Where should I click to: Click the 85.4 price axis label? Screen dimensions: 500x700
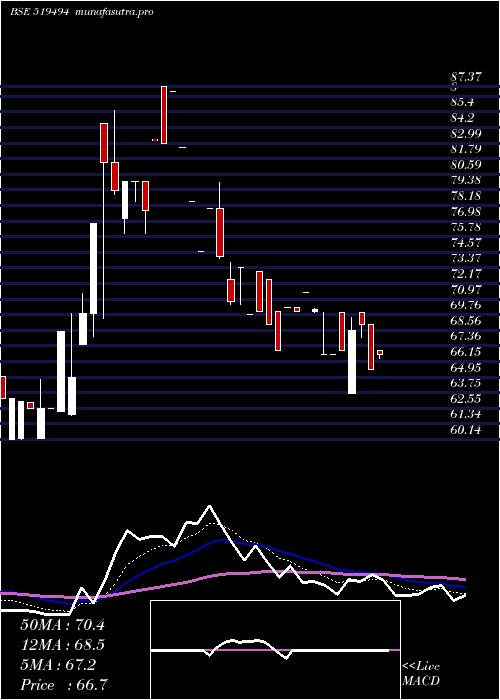(x=462, y=103)
